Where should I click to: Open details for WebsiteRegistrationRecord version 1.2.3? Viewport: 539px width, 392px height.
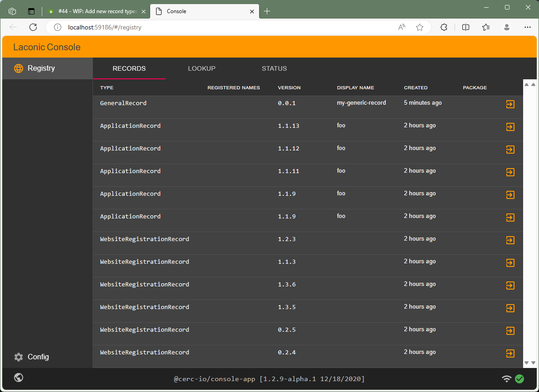(510, 240)
